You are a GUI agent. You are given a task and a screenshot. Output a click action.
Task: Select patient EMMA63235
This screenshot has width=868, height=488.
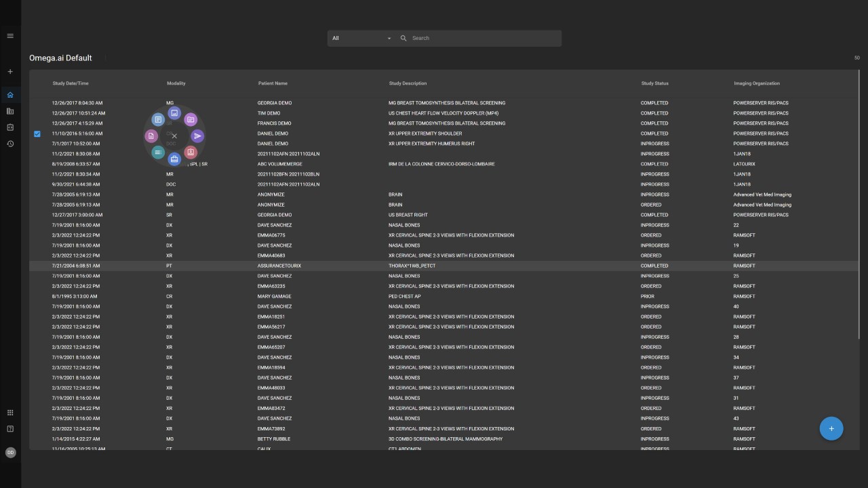tap(271, 286)
